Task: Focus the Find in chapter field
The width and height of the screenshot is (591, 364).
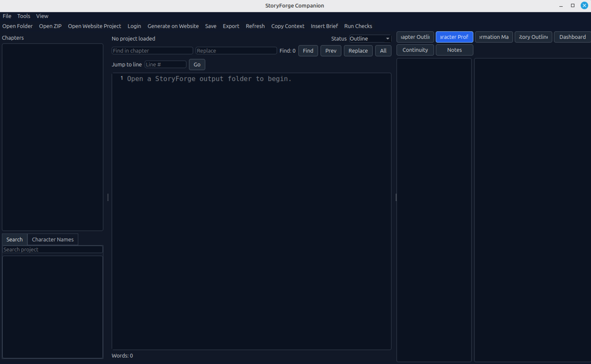Action: point(152,51)
